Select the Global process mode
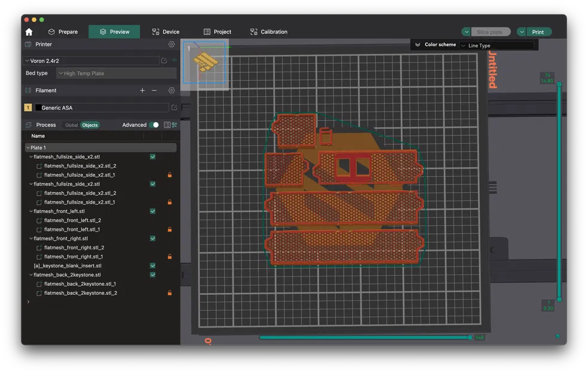This screenshot has width=588, height=373. tap(71, 125)
